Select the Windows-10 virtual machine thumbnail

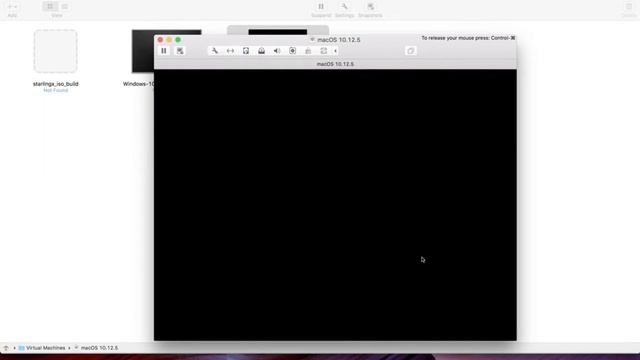click(x=143, y=51)
